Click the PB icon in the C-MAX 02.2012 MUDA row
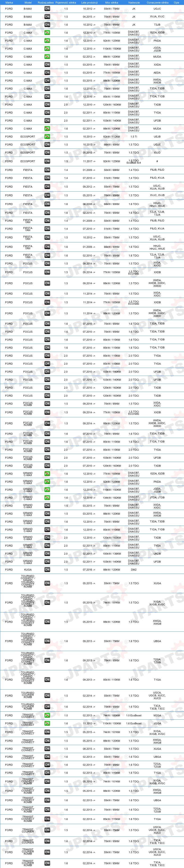The width and height of the screenshot is (184, 868). pyautogui.click(x=47, y=57)
